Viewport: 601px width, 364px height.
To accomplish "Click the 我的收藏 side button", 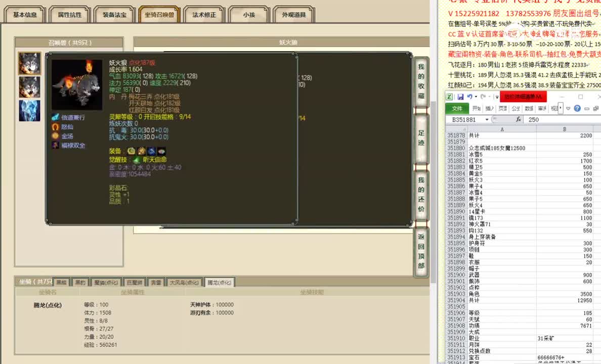I will point(421,81).
